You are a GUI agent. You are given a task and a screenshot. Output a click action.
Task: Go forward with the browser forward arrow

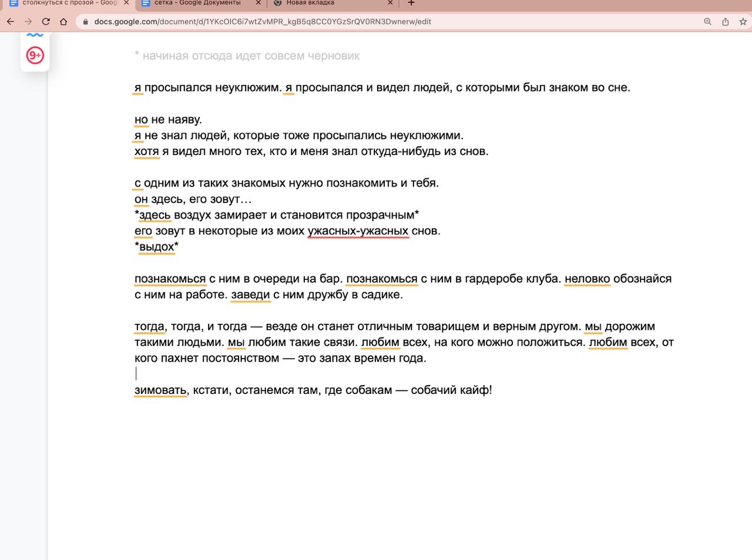coord(28,22)
